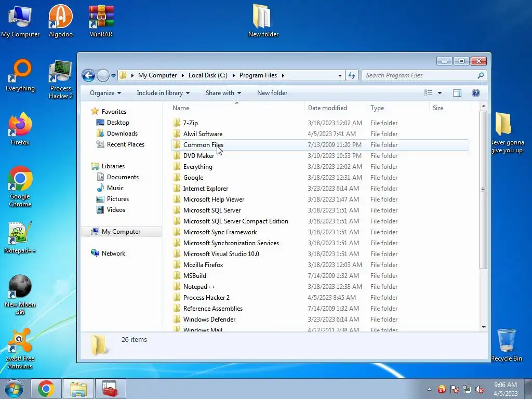Select Desktop under Favorites
This screenshot has width=532, height=399.
click(x=118, y=123)
